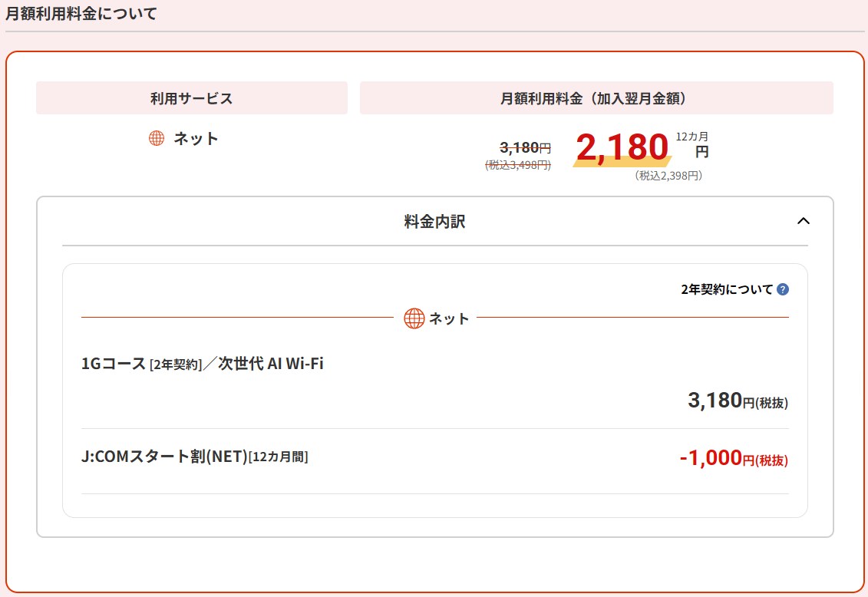The image size is (868, 597).
Task: Click the J:COMスタート割(NET) discount row
Action: tap(195, 457)
